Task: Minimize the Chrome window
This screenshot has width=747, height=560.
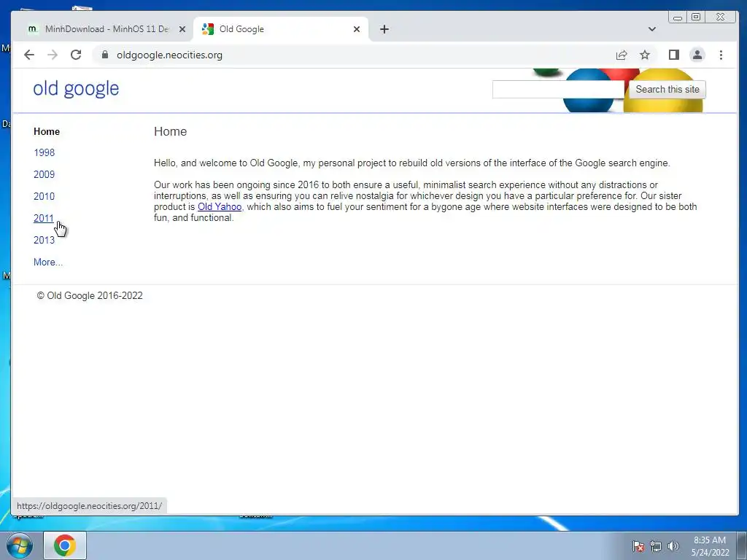Action: (678, 17)
